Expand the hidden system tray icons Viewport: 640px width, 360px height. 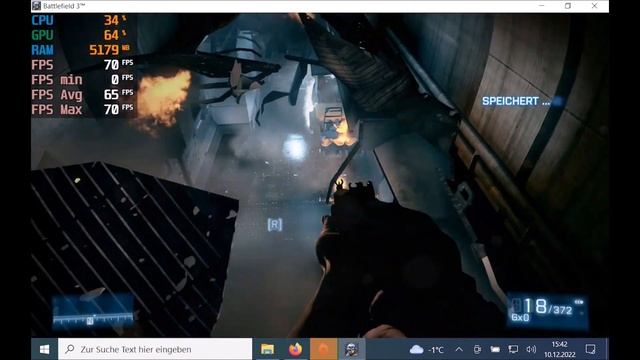click(459, 349)
